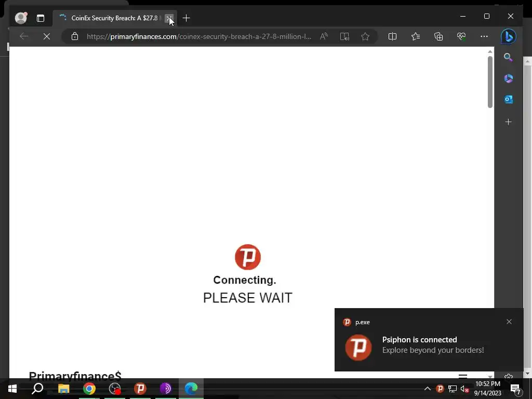Open Bing Copilot sidebar button
This screenshot has width=532, height=399.
tap(508, 36)
